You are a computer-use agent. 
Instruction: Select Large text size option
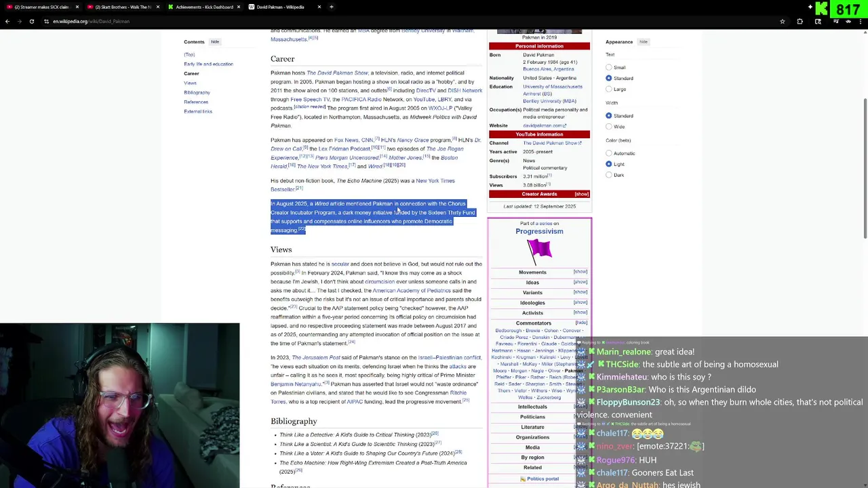coord(609,89)
